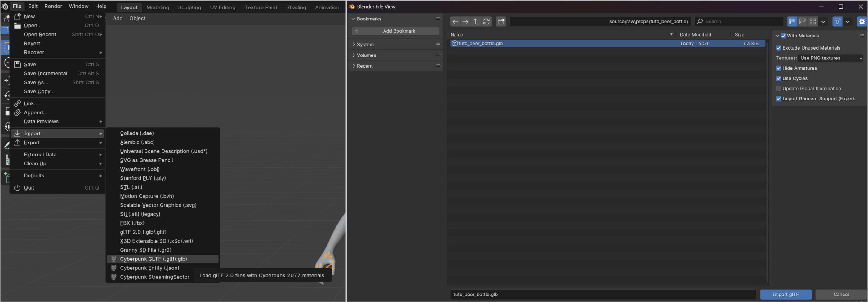This screenshot has height=302, width=868.
Task: Click the back navigation arrow in File View
Action: pos(455,22)
